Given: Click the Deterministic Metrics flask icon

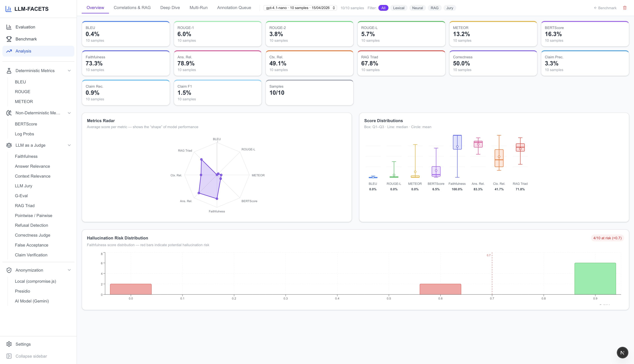Looking at the screenshot, I should pyautogui.click(x=9, y=71).
